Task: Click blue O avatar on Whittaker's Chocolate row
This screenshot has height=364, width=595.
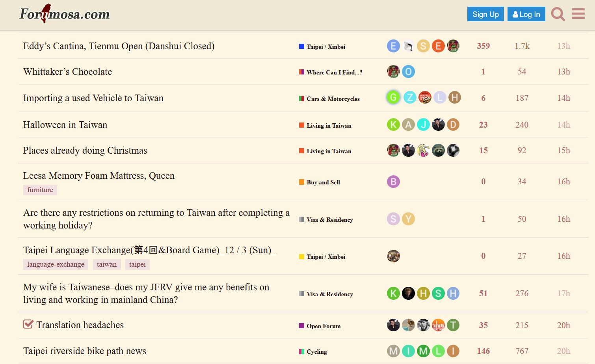Action: click(x=408, y=72)
